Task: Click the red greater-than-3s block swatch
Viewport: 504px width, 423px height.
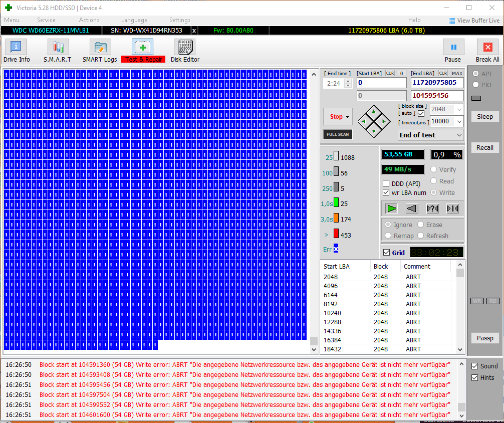Action: tap(336, 233)
